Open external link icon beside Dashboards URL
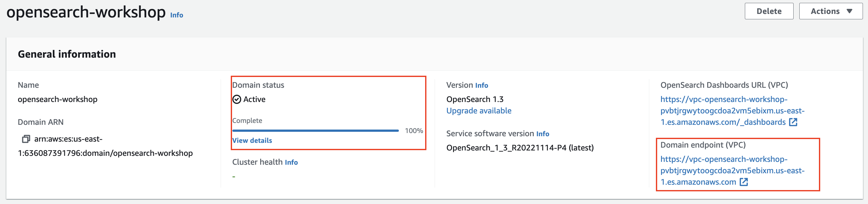Image resolution: width=868 pixels, height=204 pixels. 793,122
